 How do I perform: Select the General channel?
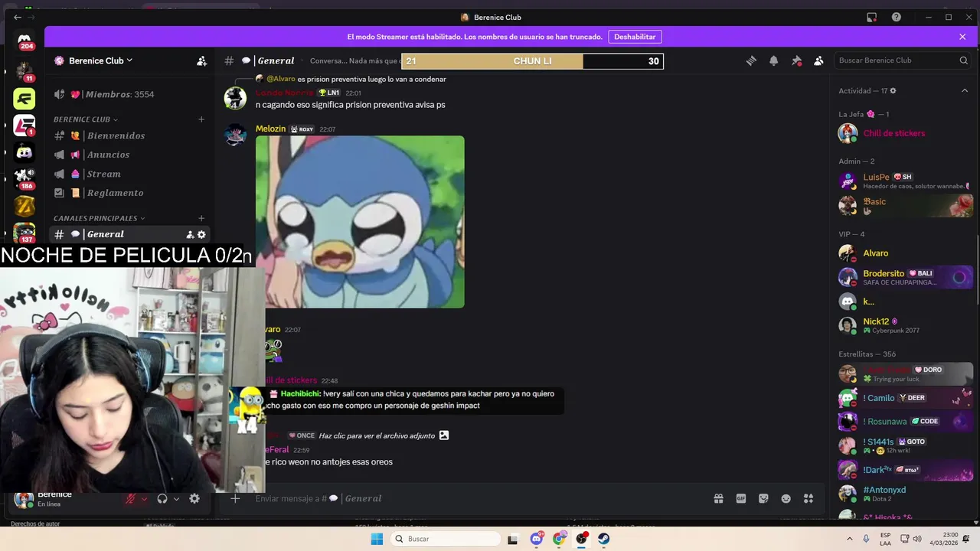click(x=129, y=234)
